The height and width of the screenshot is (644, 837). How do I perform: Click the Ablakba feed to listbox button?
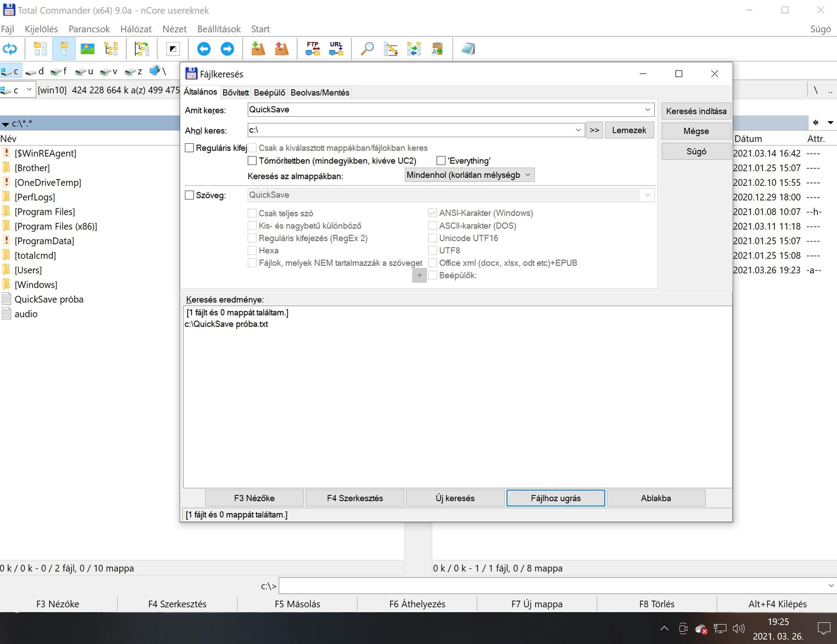click(656, 498)
